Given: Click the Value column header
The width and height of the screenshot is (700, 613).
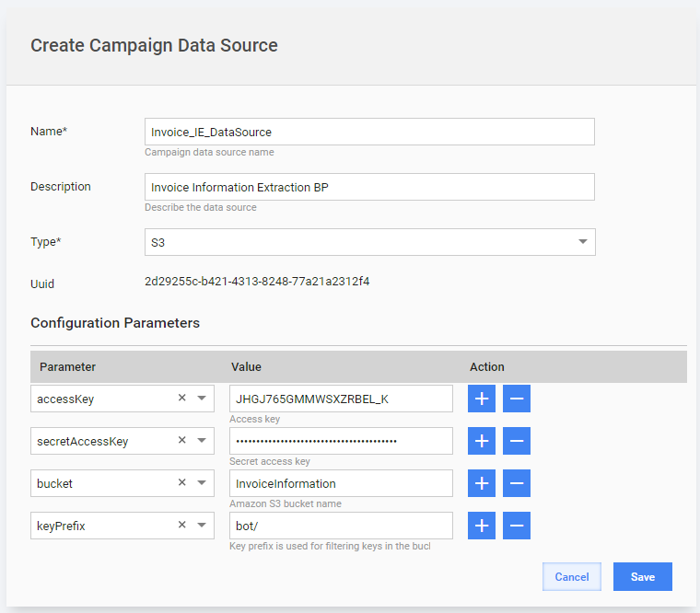Looking at the screenshot, I should [x=246, y=366].
